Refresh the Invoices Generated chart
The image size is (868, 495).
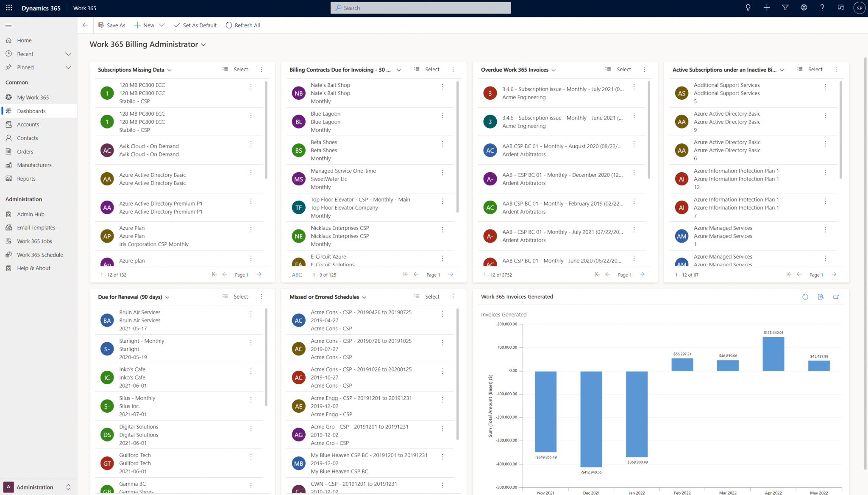[805, 297]
